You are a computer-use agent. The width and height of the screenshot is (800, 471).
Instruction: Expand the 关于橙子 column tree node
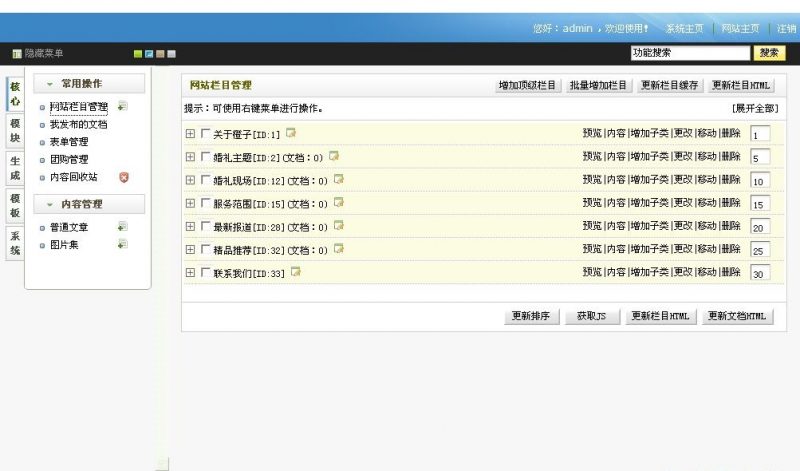pos(190,134)
